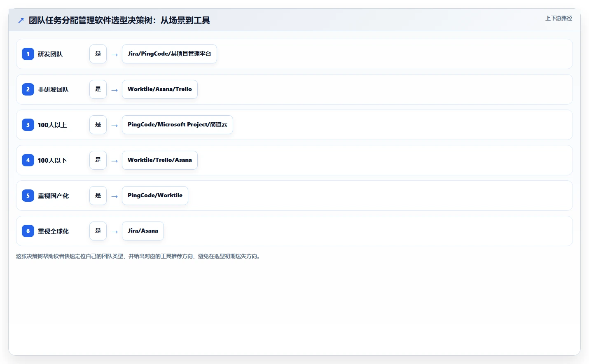Open the Jira/Asana result box
589x364 pixels.
coord(143,231)
